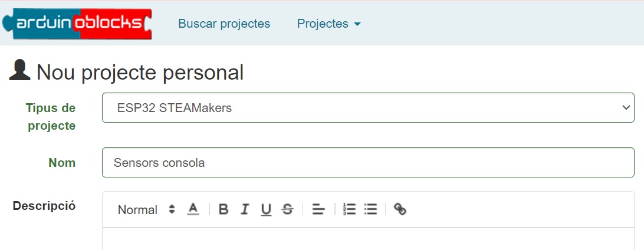
Task: Toggle bold text formatting
Action: [224, 209]
